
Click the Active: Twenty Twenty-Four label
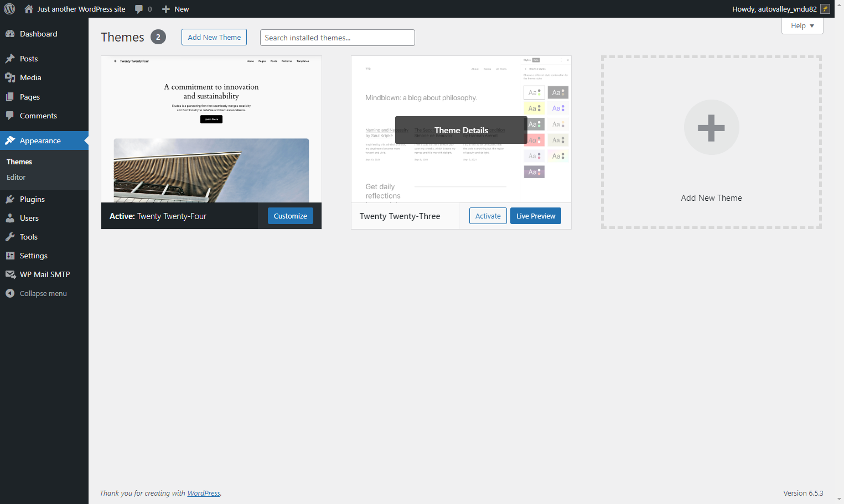[x=158, y=216]
